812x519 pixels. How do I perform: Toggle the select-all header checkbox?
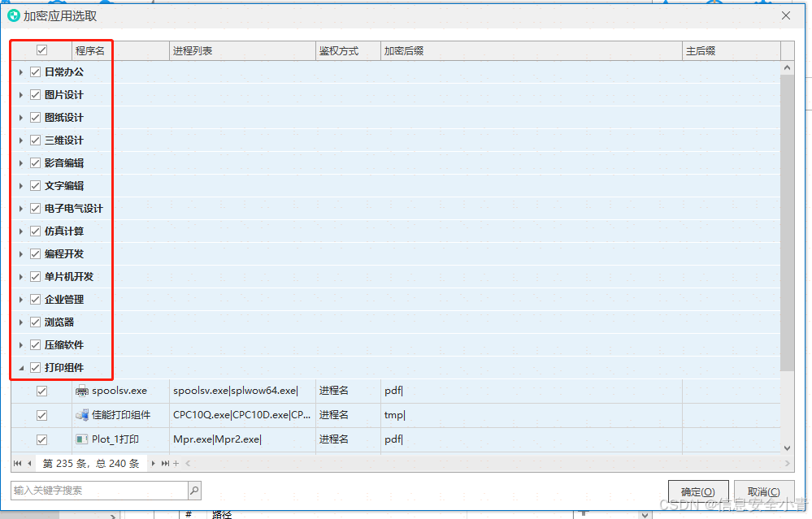pyautogui.click(x=41, y=50)
